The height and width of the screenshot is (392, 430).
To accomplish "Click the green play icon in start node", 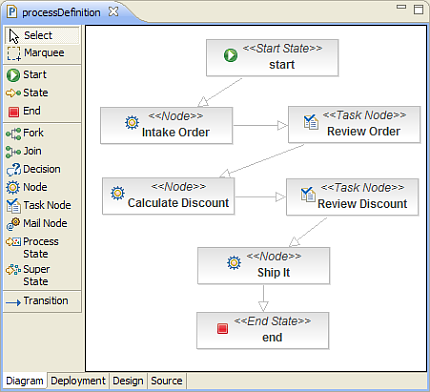I will point(230,55).
